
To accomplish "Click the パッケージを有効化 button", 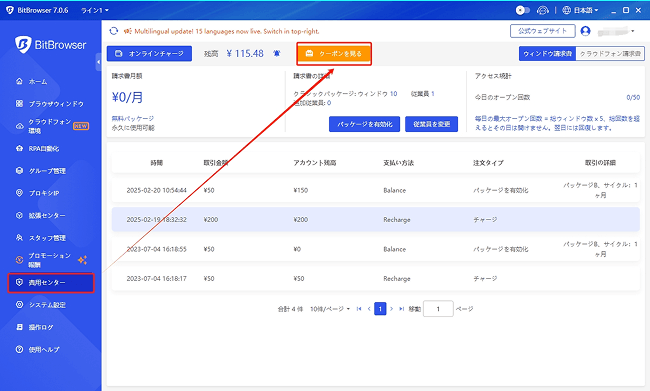I will (364, 124).
